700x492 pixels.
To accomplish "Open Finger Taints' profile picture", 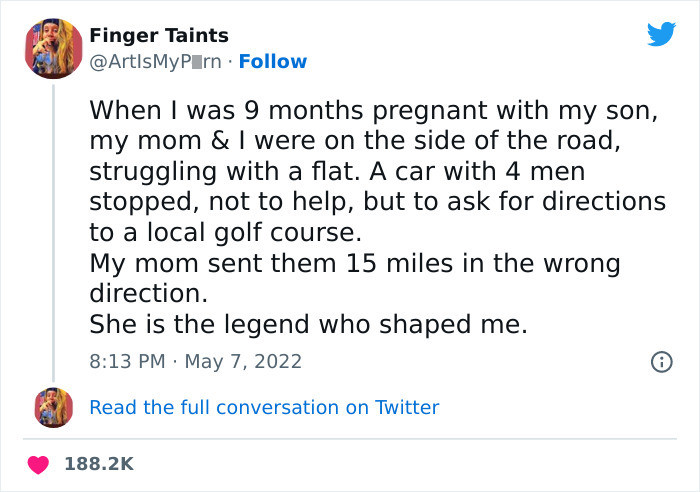I will [x=53, y=48].
